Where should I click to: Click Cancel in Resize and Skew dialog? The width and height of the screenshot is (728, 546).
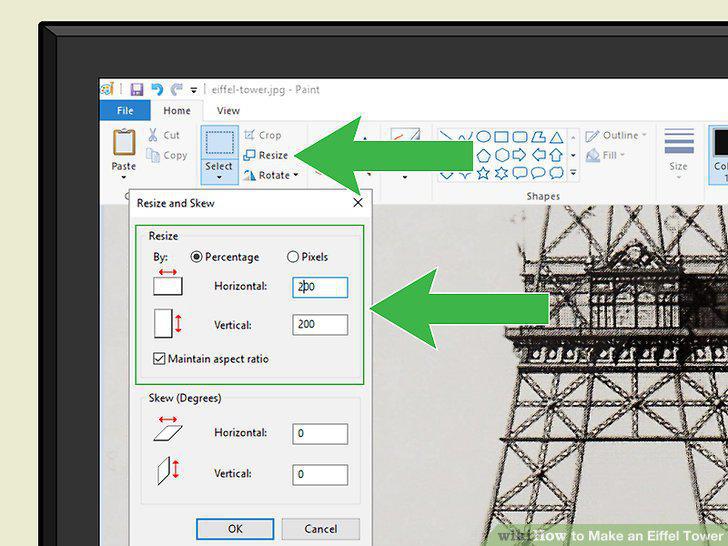(320, 529)
